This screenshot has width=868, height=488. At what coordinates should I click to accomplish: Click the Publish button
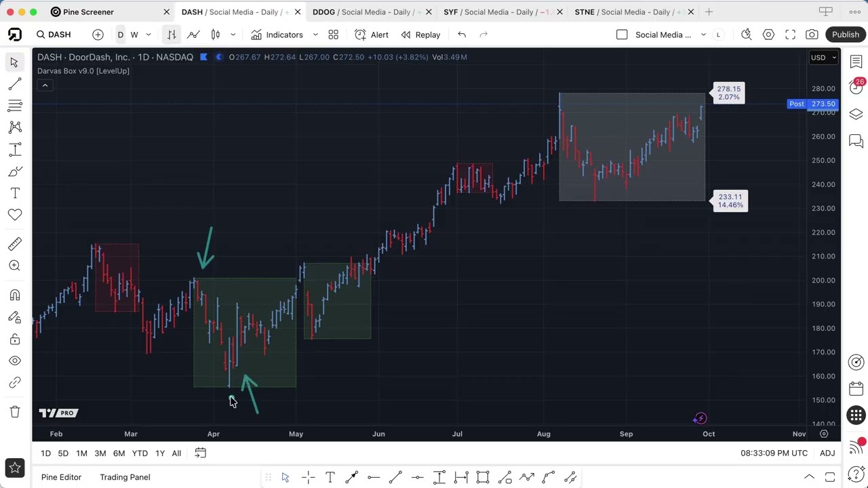click(846, 35)
